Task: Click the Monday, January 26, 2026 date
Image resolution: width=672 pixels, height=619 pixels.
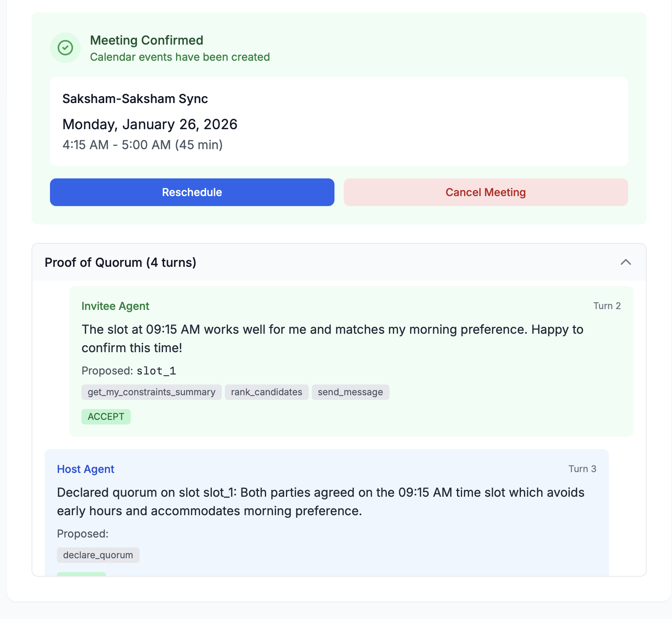Action: coord(150,125)
